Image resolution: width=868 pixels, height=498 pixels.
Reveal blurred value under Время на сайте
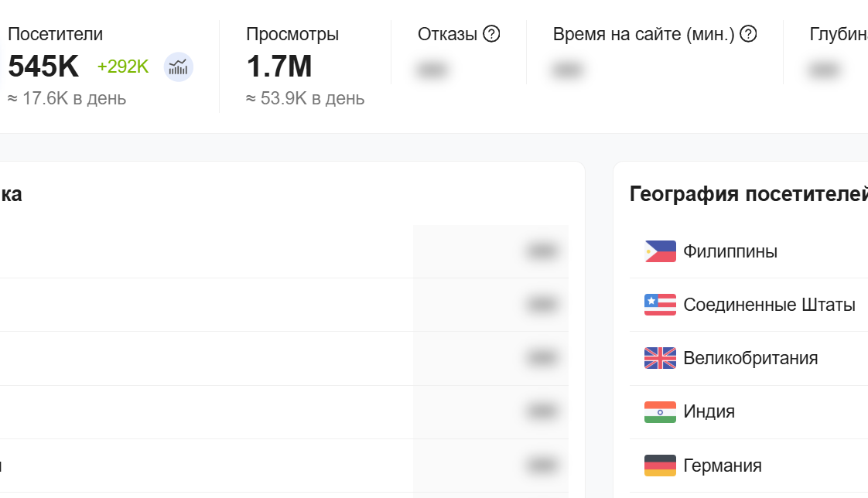point(567,71)
